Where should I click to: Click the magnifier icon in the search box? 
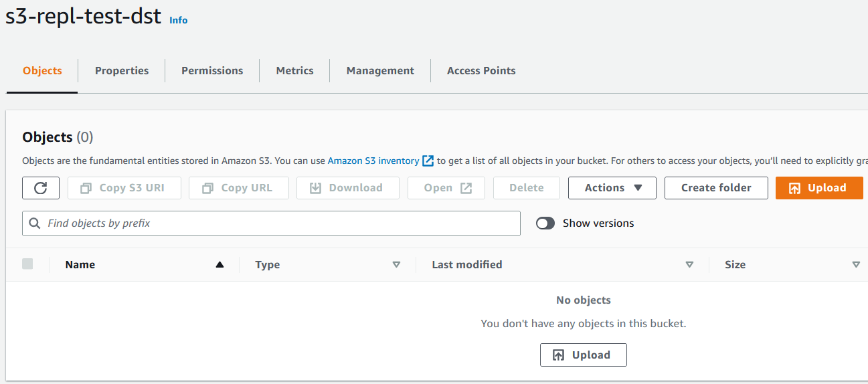point(35,223)
